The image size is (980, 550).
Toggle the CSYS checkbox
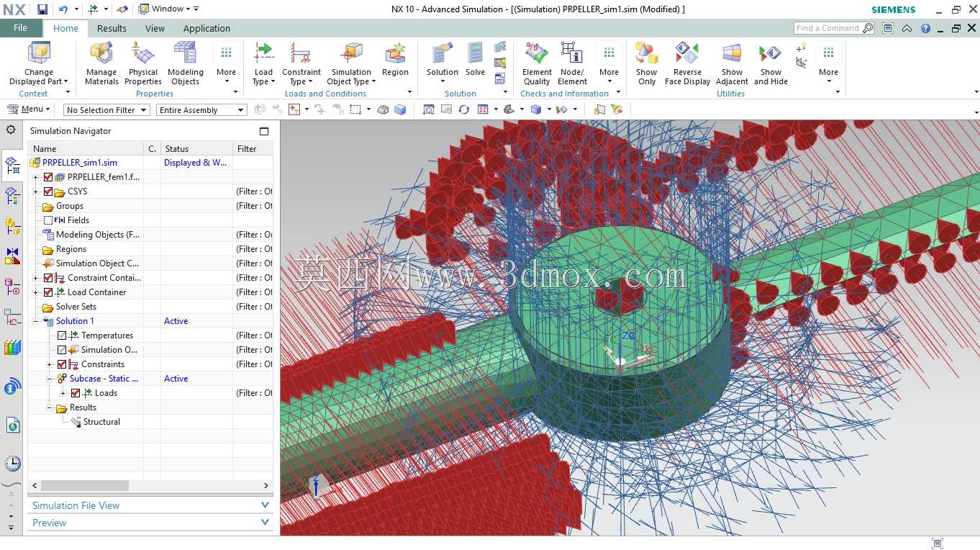pyautogui.click(x=48, y=191)
